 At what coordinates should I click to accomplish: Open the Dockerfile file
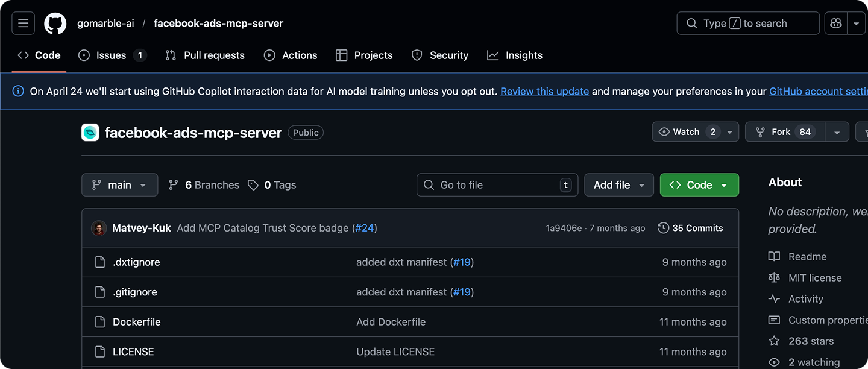[x=137, y=322]
